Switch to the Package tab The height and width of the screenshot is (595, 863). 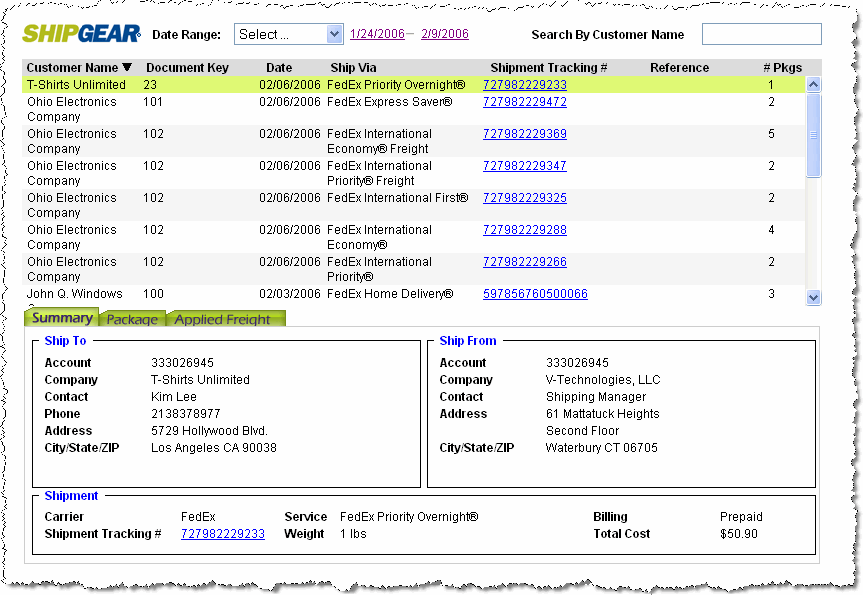pos(132,319)
